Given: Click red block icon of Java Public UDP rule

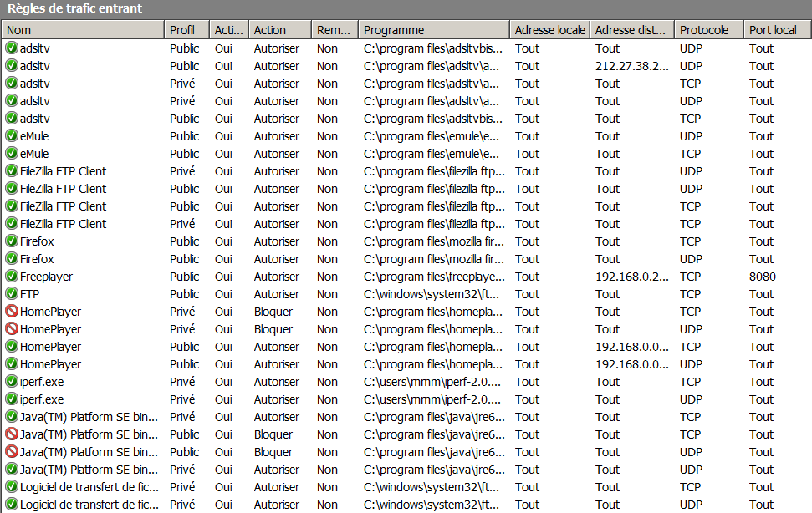Looking at the screenshot, I should click(12, 452).
